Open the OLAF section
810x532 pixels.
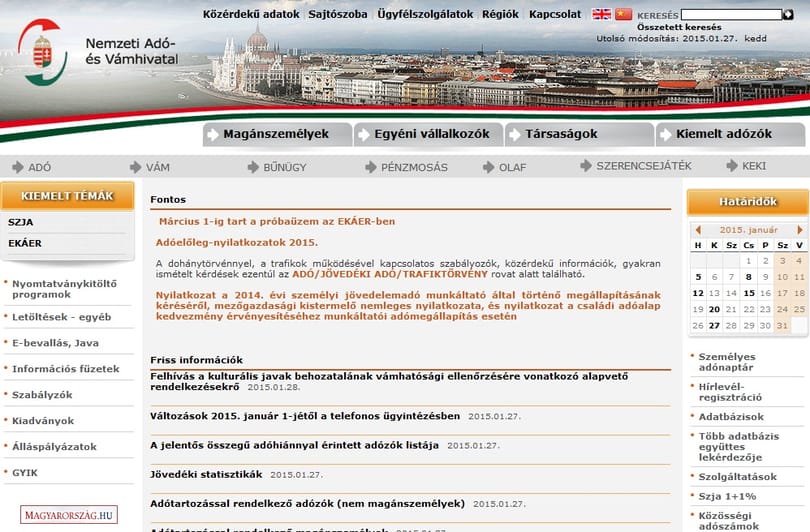coord(512,167)
